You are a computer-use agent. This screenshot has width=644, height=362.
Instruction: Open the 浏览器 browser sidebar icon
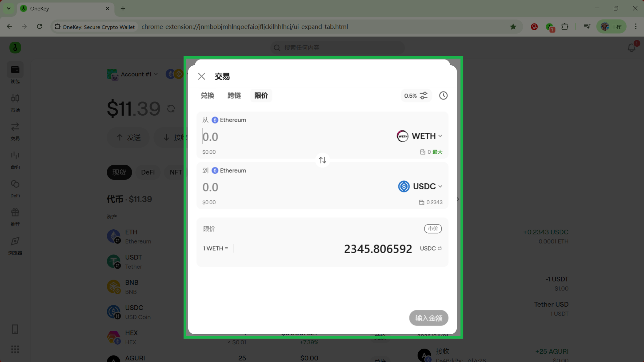pyautogui.click(x=15, y=246)
